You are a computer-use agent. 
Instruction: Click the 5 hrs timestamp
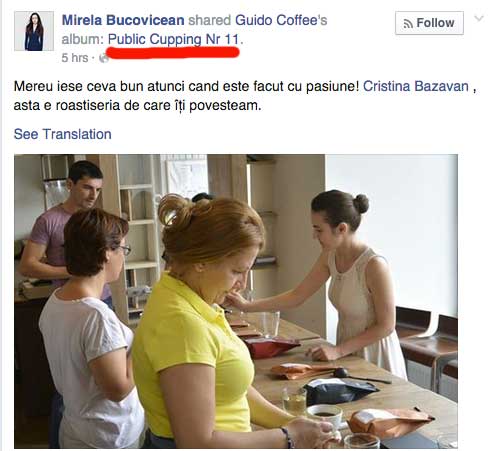pyautogui.click(x=75, y=58)
